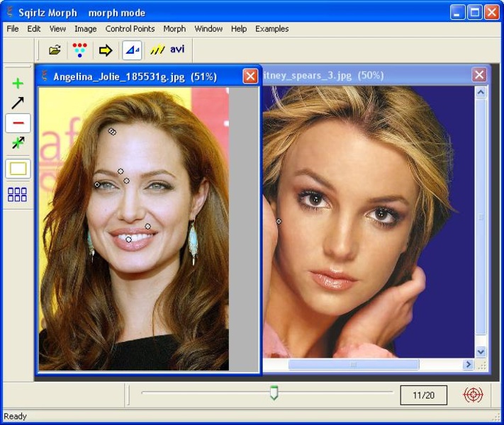Screen dimensions: 504x425
Task: Click the colored dots morph icon
Action: coord(80,50)
